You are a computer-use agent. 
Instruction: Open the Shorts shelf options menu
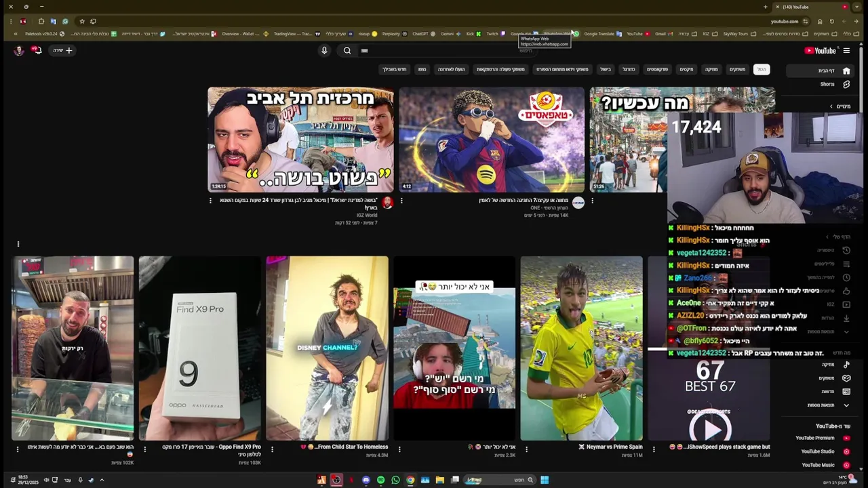pyautogui.click(x=18, y=244)
